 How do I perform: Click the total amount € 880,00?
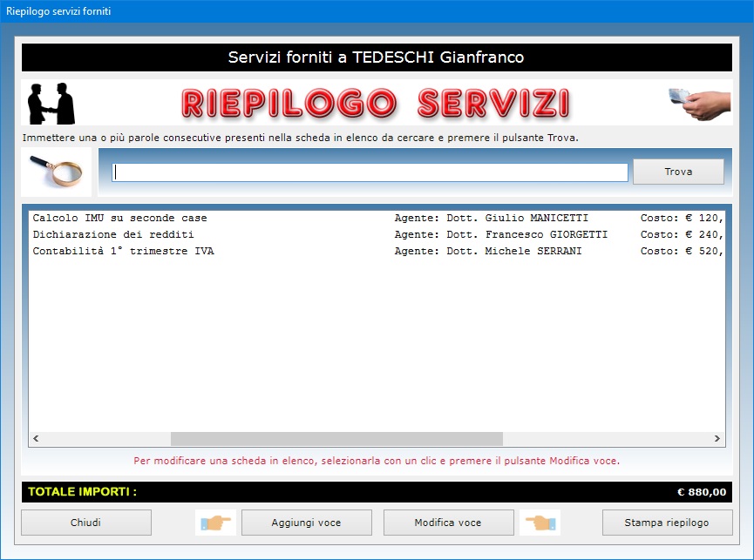point(702,492)
